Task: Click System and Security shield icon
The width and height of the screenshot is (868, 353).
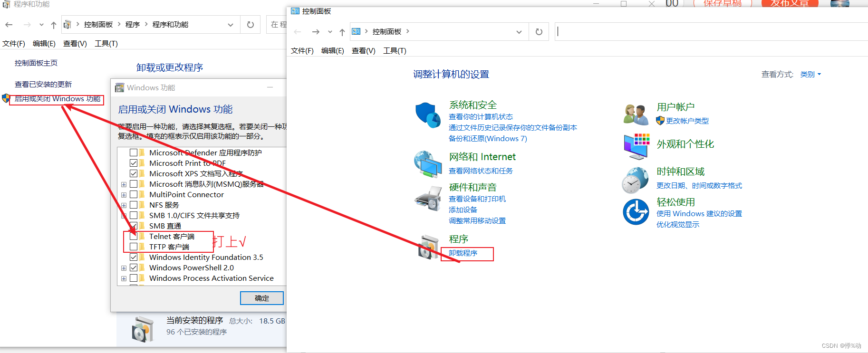Action: (x=428, y=115)
